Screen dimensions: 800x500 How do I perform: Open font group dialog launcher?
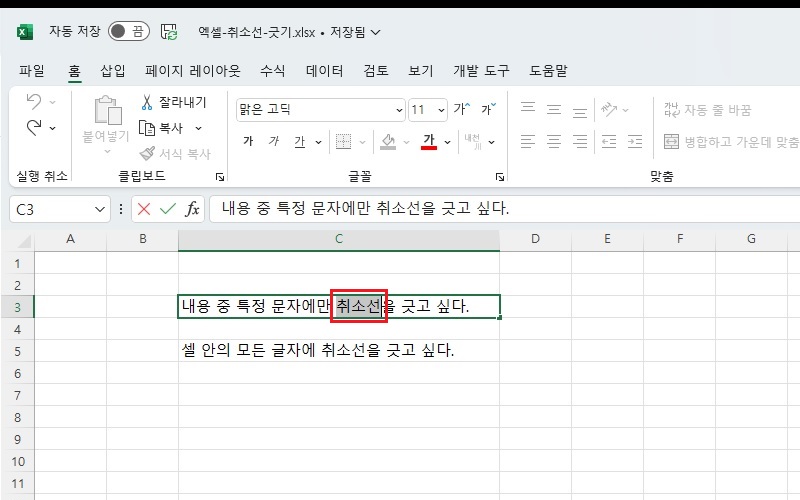(500, 177)
